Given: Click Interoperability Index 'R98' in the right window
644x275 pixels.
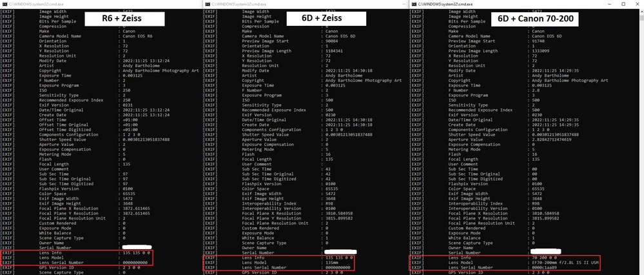Looking at the screenshot, I should coord(536,204).
